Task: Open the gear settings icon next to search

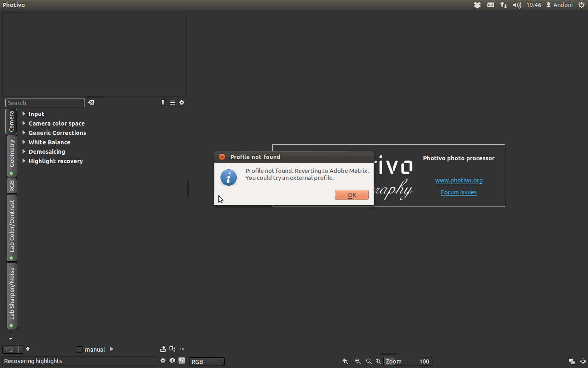Action: click(182, 103)
